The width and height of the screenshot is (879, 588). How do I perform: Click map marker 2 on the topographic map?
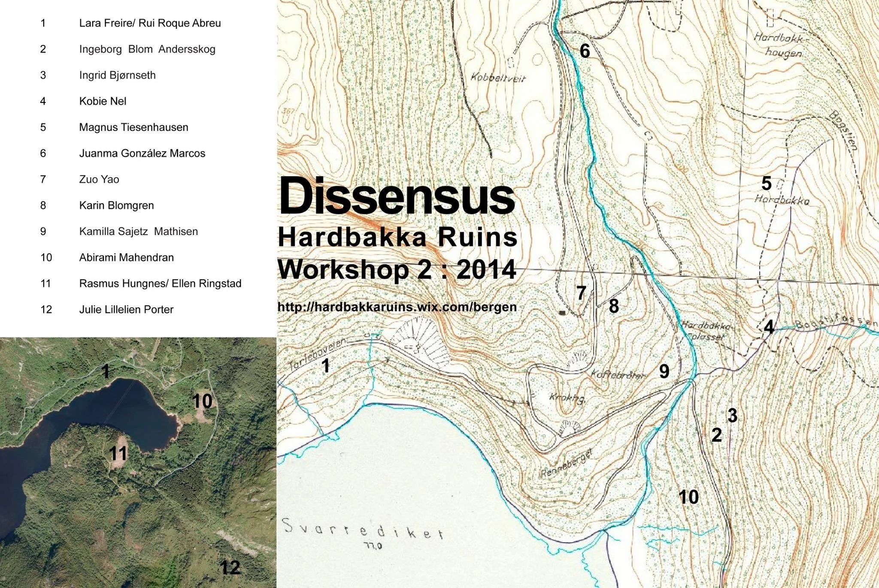[716, 435]
